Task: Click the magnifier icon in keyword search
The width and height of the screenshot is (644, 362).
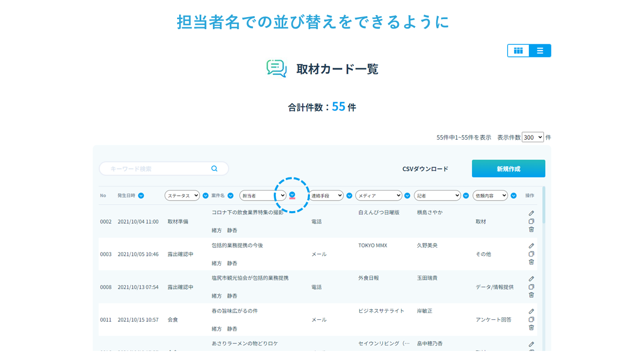Action: point(214,169)
